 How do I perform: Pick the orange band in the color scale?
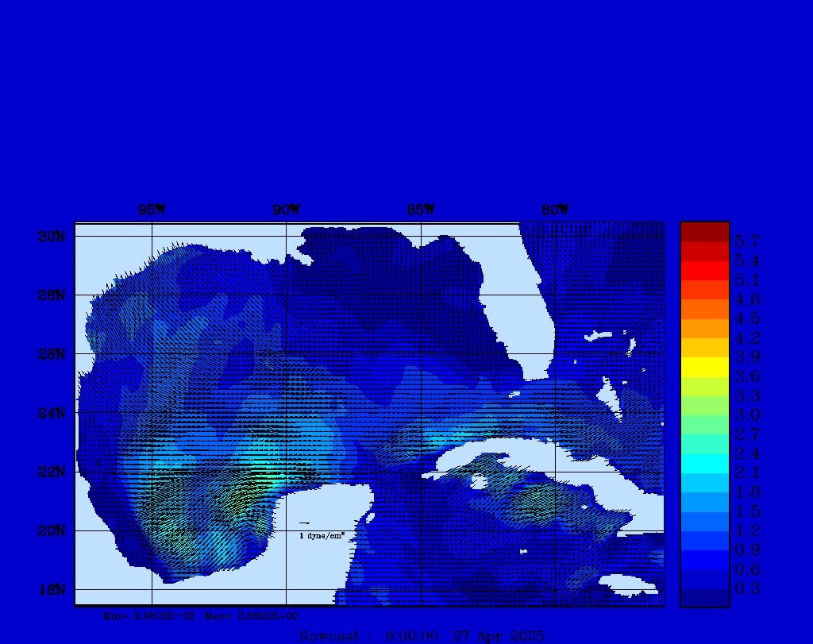(704, 309)
